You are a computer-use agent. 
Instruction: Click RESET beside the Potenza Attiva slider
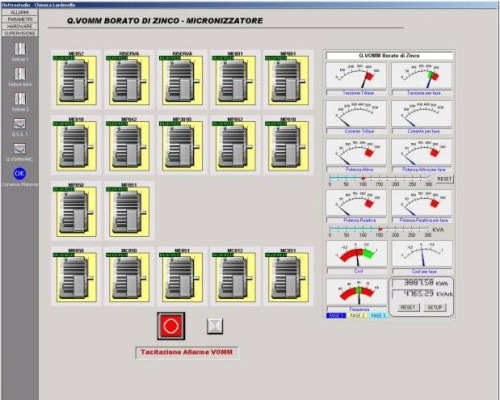[444, 179]
